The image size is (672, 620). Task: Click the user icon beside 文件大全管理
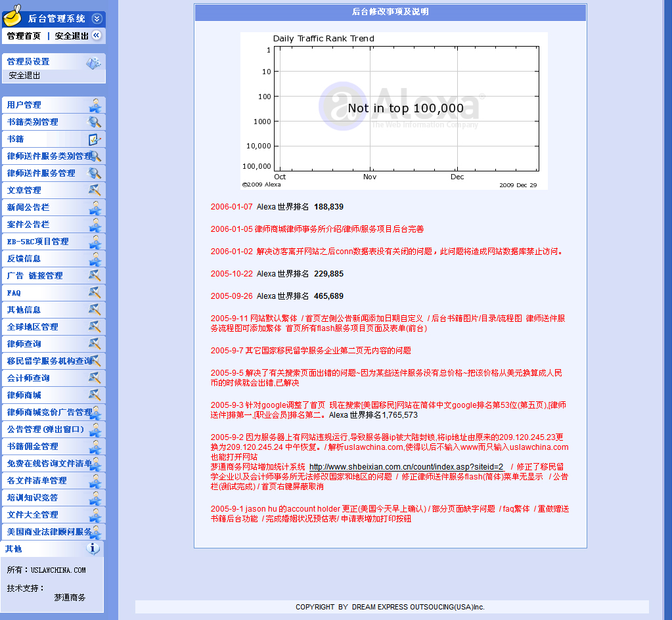[x=95, y=516]
